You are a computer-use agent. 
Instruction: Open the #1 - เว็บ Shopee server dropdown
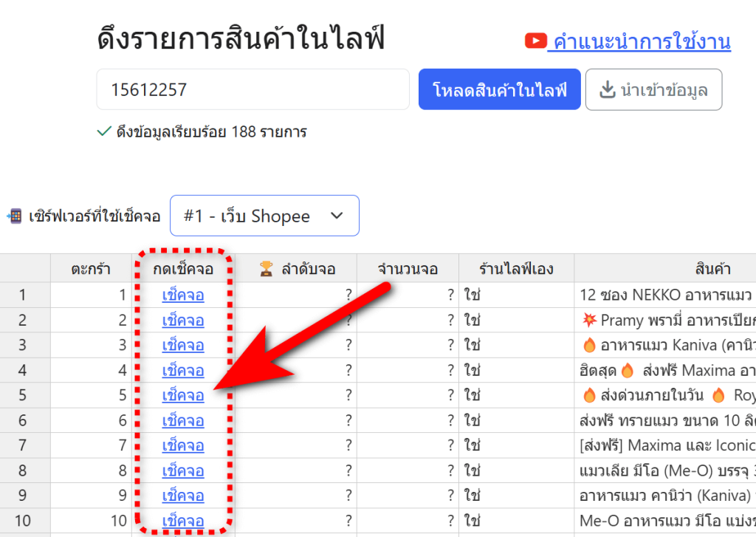(264, 216)
